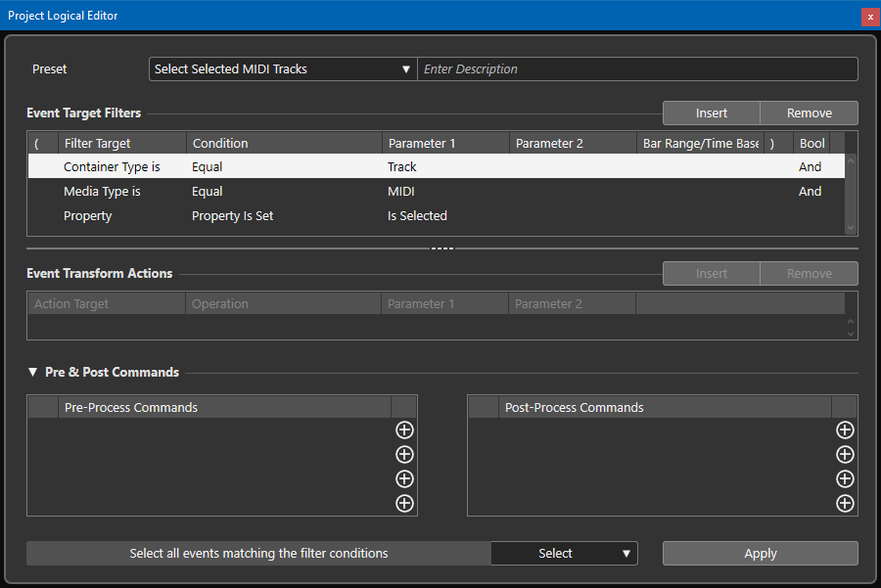This screenshot has width=881, height=588.
Task: Click the Enter Description field
Action: pyautogui.click(x=636, y=69)
